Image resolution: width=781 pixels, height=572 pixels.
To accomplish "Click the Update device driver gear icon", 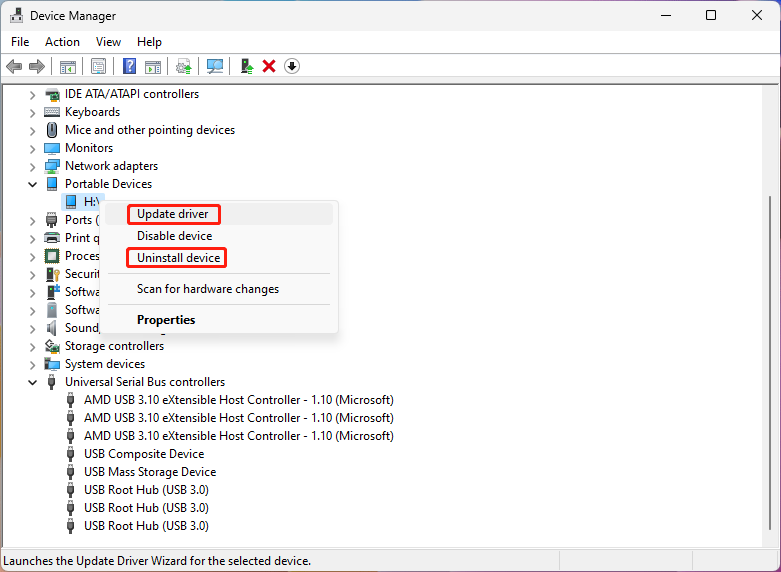I will [184, 66].
